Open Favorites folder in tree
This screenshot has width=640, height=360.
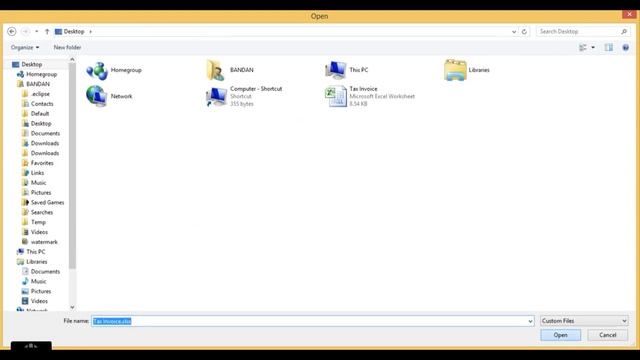[42, 163]
